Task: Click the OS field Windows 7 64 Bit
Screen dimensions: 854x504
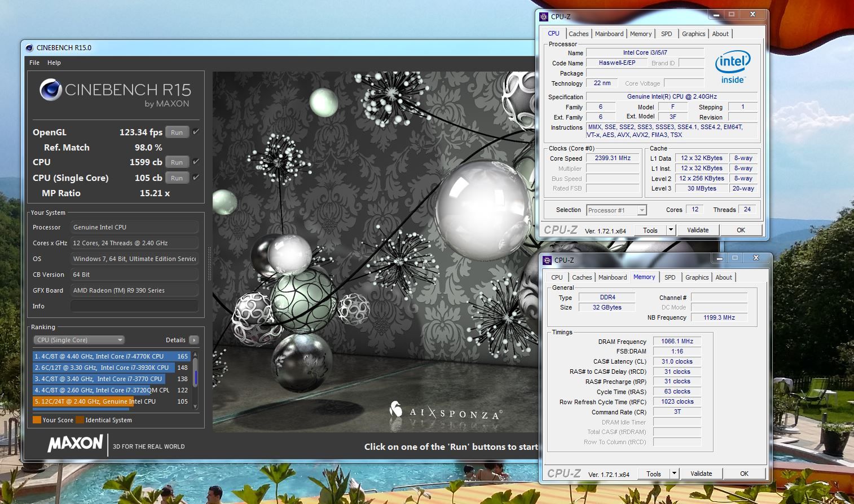Action: 134,259
